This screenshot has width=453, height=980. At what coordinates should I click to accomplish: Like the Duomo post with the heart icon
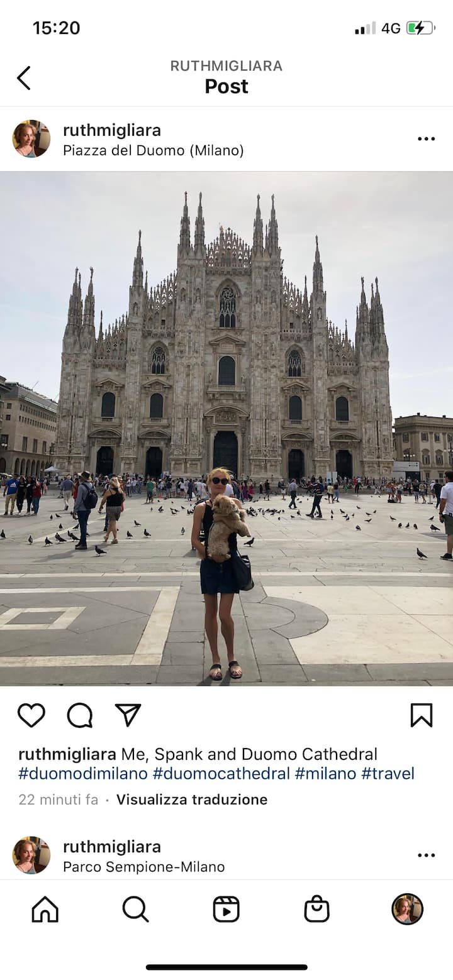pos(31,715)
